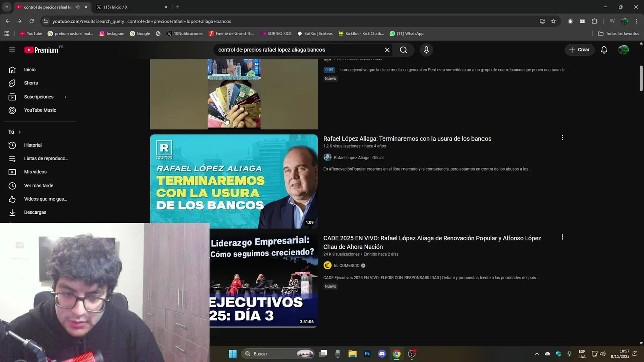
Task: Open Suscripciones in the sidebar
Action: [39, 97]
